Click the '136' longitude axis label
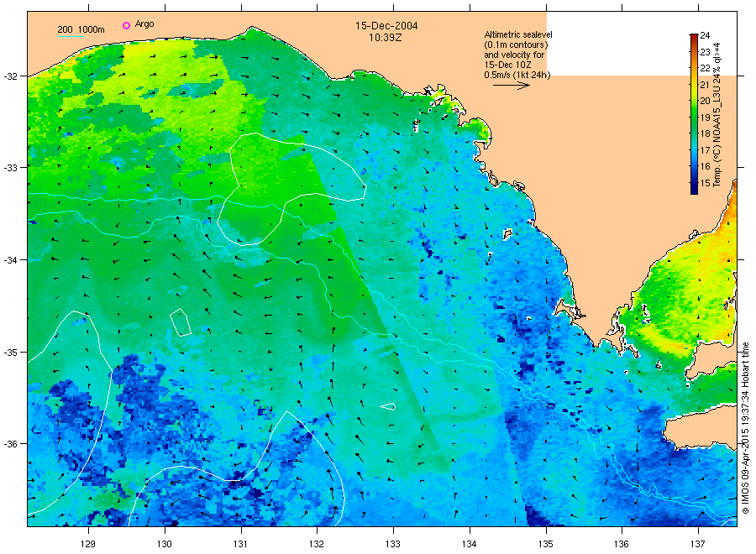The width and height of the screenshot is (756, 554). pos(622,544)
